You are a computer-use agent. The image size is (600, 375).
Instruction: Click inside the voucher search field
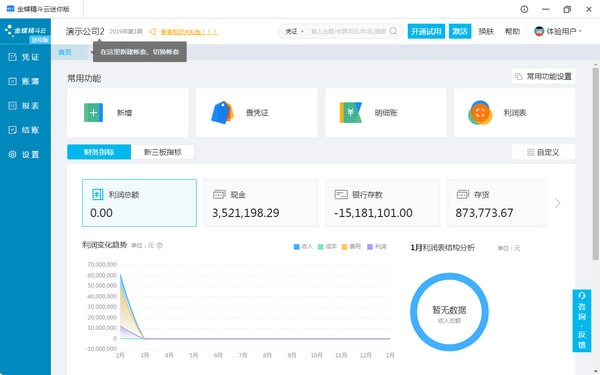(x=349, y=31)
